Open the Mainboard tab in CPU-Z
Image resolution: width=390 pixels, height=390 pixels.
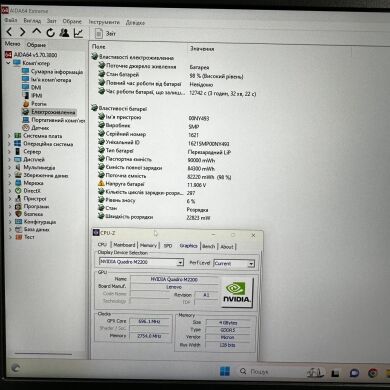click(x=124, y=245)
